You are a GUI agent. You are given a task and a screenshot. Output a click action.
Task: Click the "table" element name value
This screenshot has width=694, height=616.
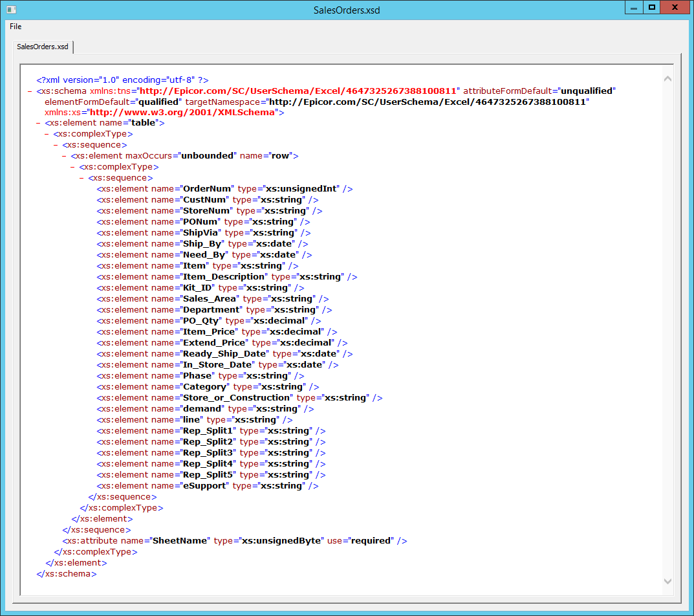144,123
